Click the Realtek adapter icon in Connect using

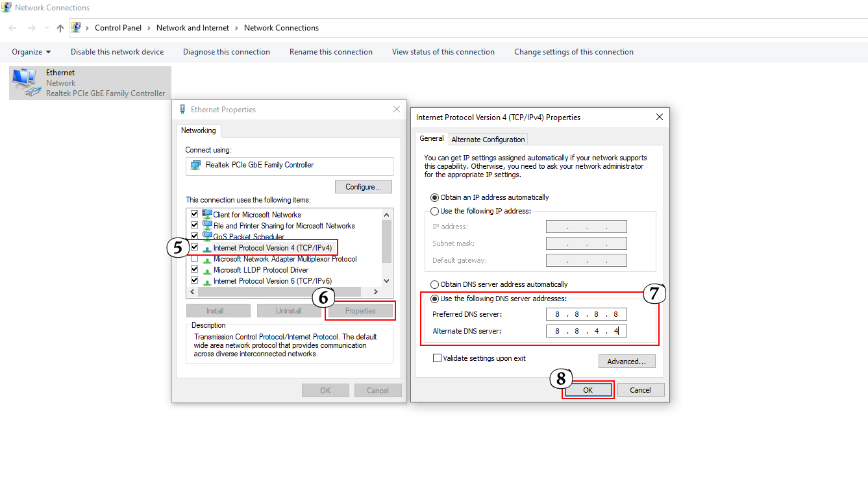coord(195,165)
